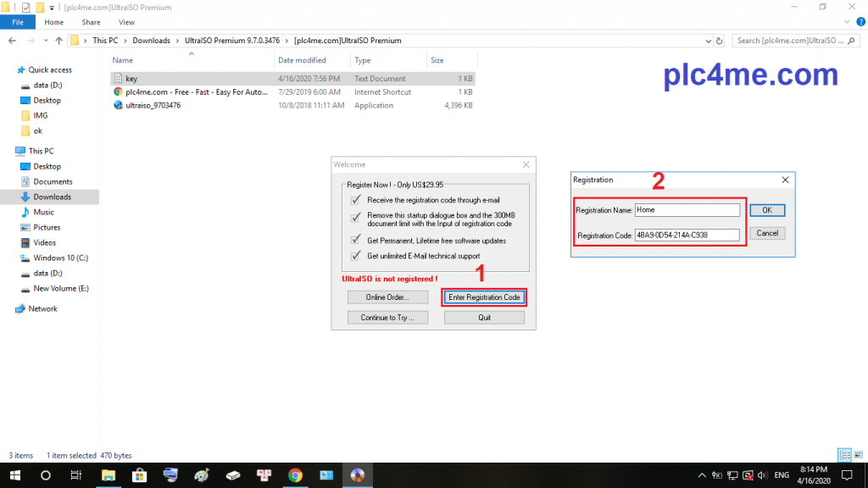Viewport: 868px width, 488px height.
Task: Open the Share ribbon tab
Action: point(91,22)
